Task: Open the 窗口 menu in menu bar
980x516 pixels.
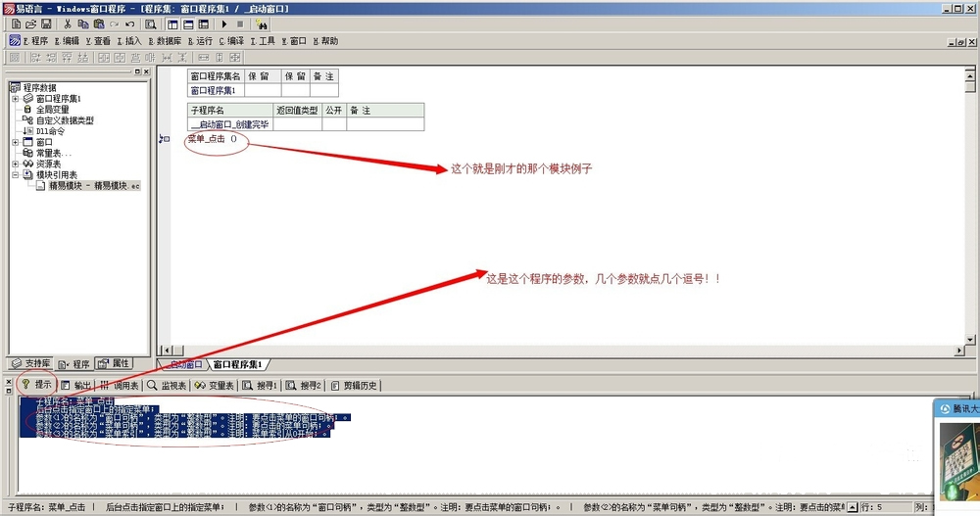Action: point(294,40)
